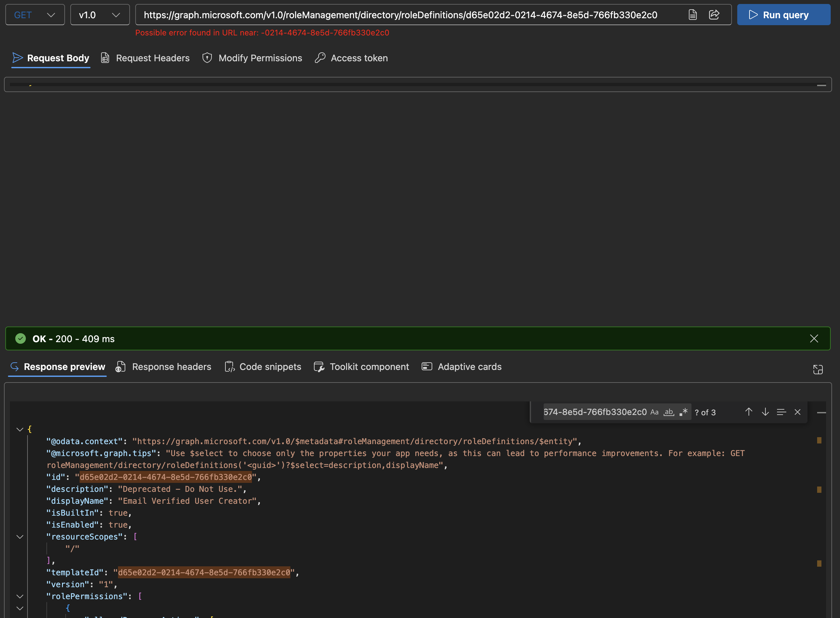The width and height of the screenshot is (840, 618).
Task: Open the v1.0 API version dropdown
Action: tap(99, 15)
